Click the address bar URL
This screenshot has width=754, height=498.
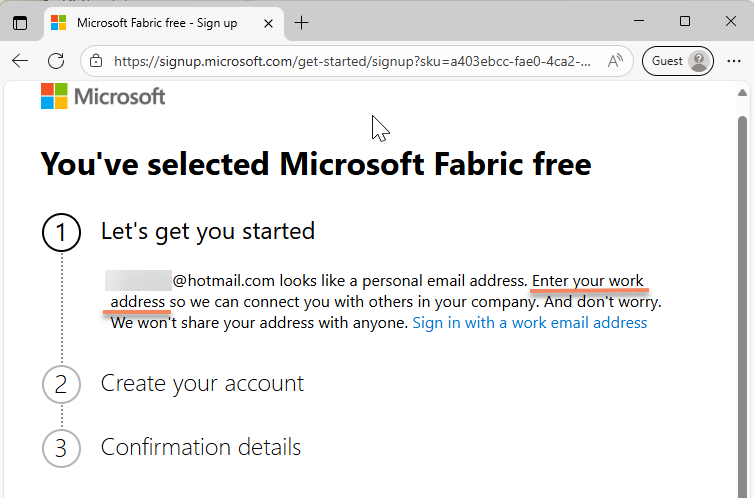point(350,61)
